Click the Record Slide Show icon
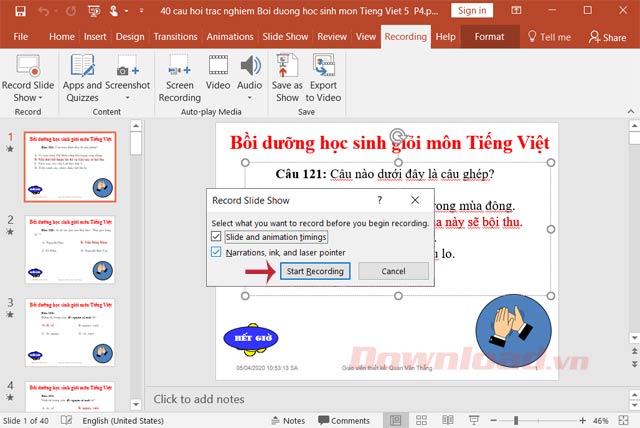Viewport: 640px width, 428px height. coord(28,66)
